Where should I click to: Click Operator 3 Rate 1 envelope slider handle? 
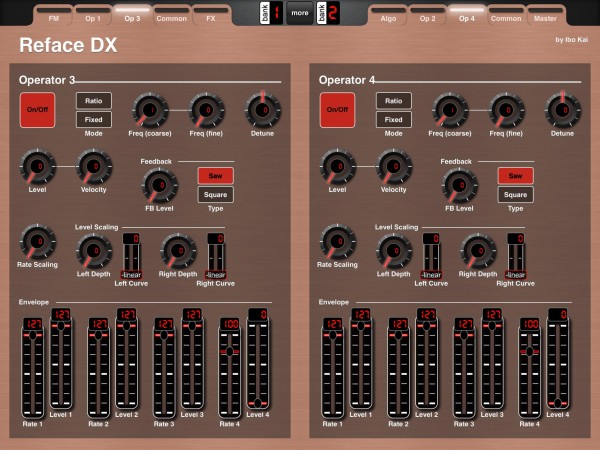click(x=33, y=335)
